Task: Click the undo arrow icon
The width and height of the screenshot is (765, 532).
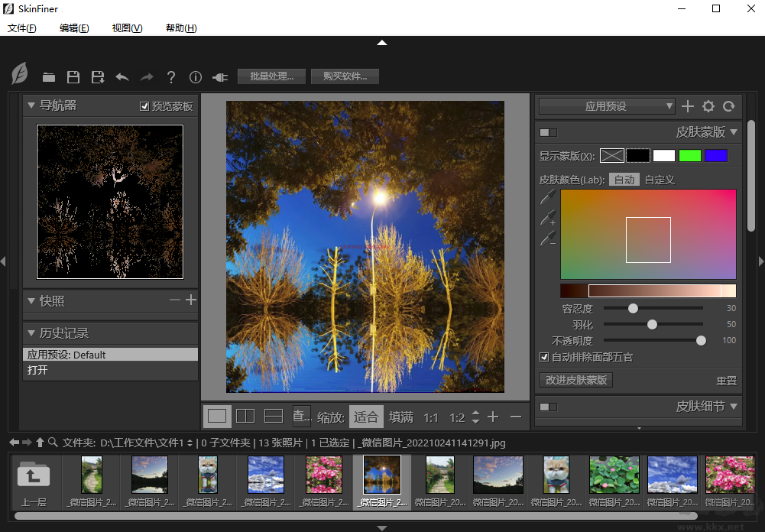Action: click(x=122, y=77)
